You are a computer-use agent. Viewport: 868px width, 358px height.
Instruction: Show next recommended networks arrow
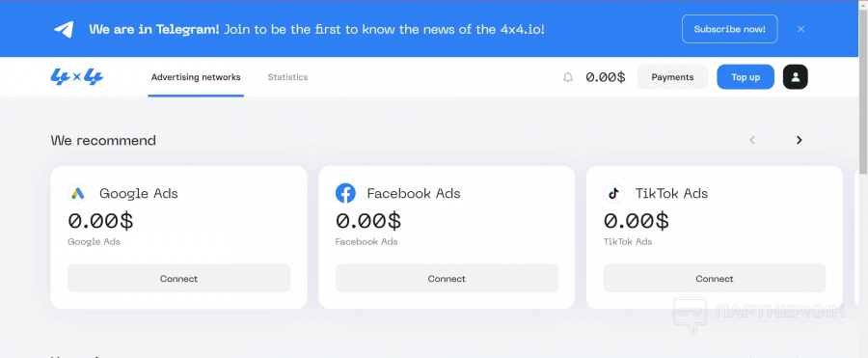tap(799, 140)
